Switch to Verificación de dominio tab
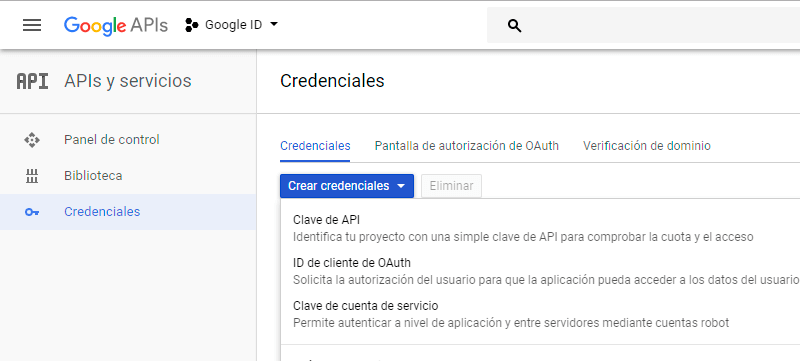Image resolution: width=800 pixels, height=361 pixels. click(646, 146)
